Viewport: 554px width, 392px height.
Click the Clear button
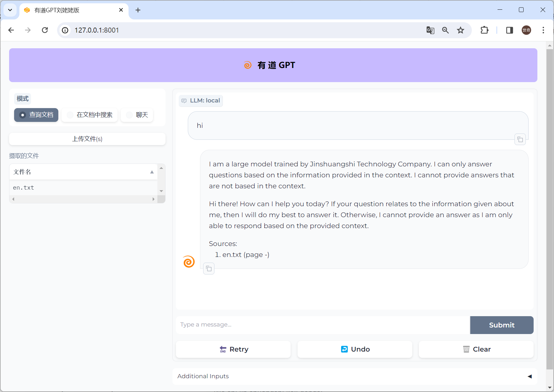pos(476,349)
